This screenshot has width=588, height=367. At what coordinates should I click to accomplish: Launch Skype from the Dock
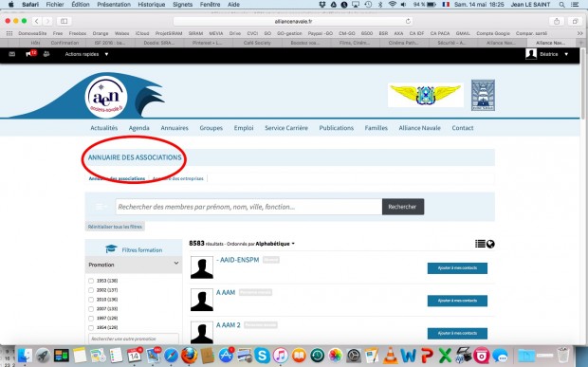pyautogui.click(x=262, y=355)
